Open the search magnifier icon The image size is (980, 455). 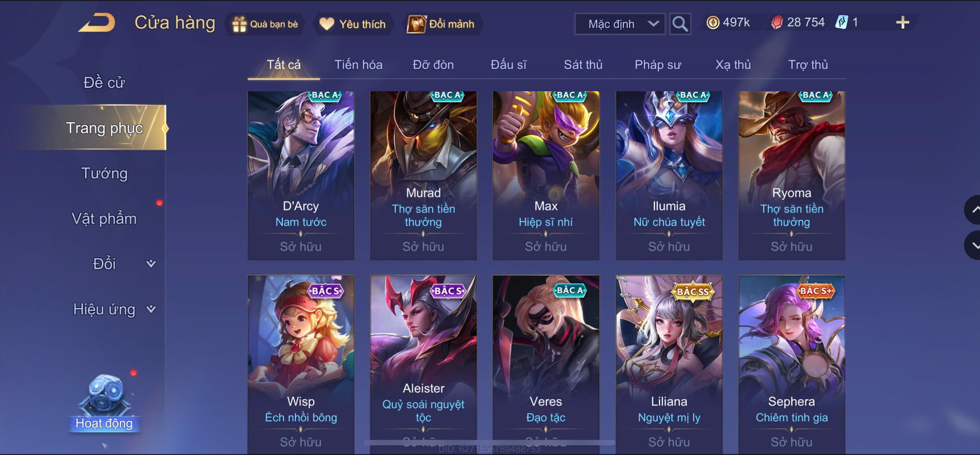click(x=680, y=24)
